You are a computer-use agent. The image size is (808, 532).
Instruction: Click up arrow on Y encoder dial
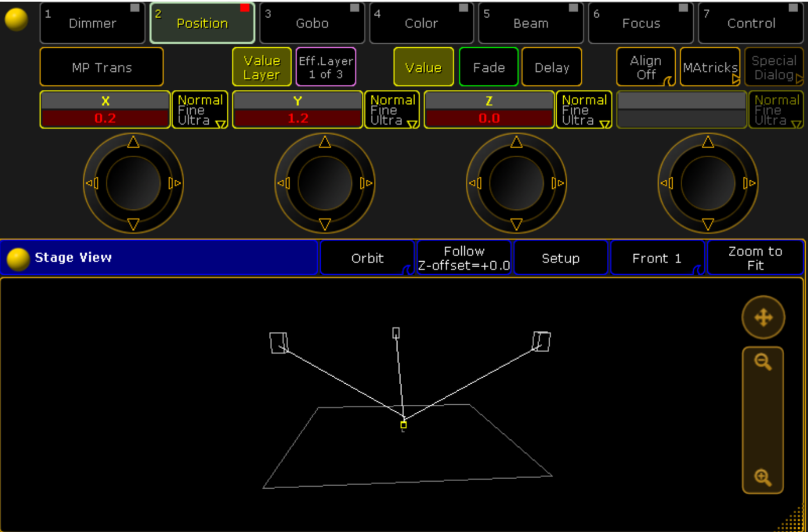point(325,141)
